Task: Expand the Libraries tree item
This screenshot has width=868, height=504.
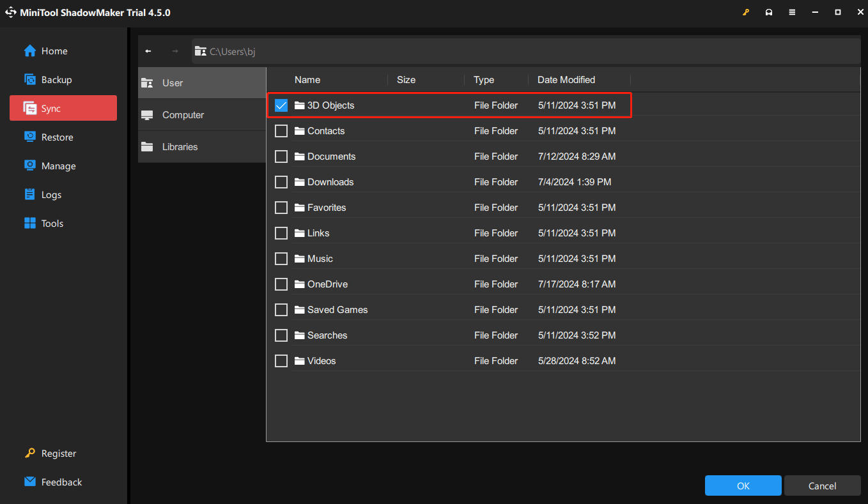Action: 179,146
